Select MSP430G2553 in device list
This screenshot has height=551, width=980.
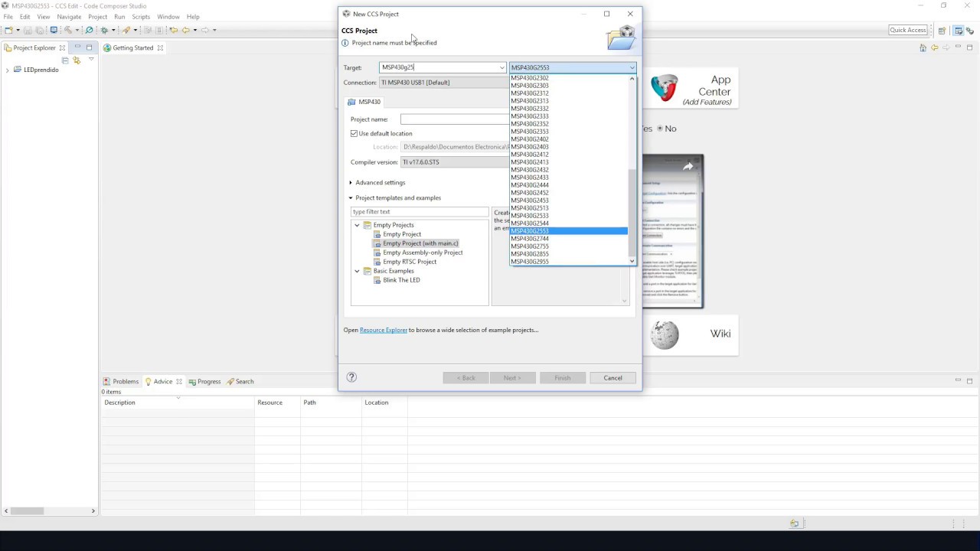click(x=568, y=231)
